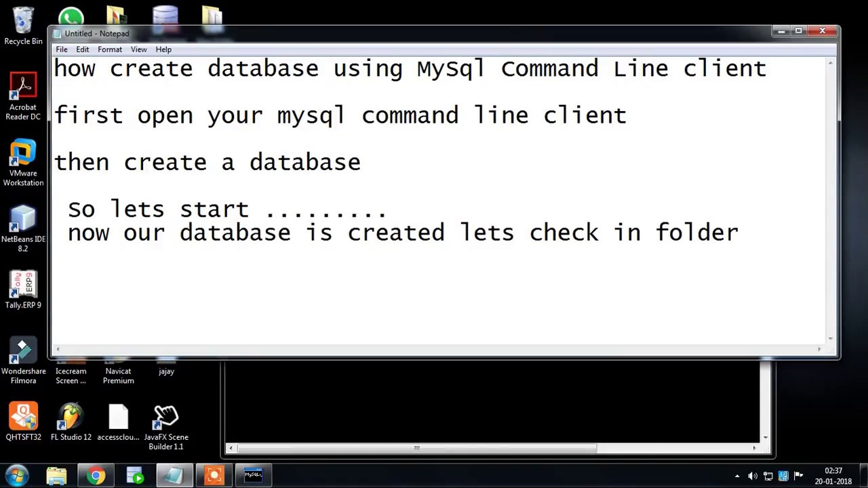
Task: Select the accesscloud file icon on desktop
Action: tap(118, 423)
